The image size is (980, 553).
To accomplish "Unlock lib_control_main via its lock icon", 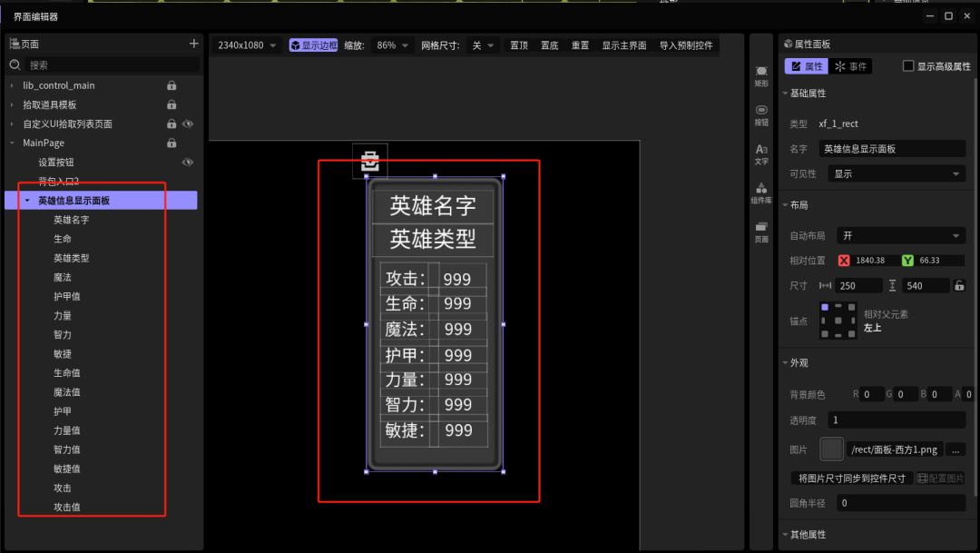I will click(171, 85).
